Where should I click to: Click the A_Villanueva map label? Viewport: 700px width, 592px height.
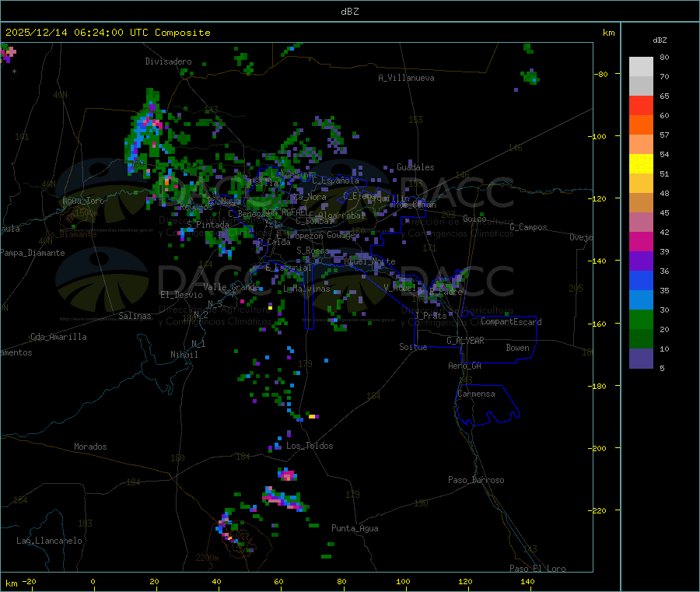406,78
